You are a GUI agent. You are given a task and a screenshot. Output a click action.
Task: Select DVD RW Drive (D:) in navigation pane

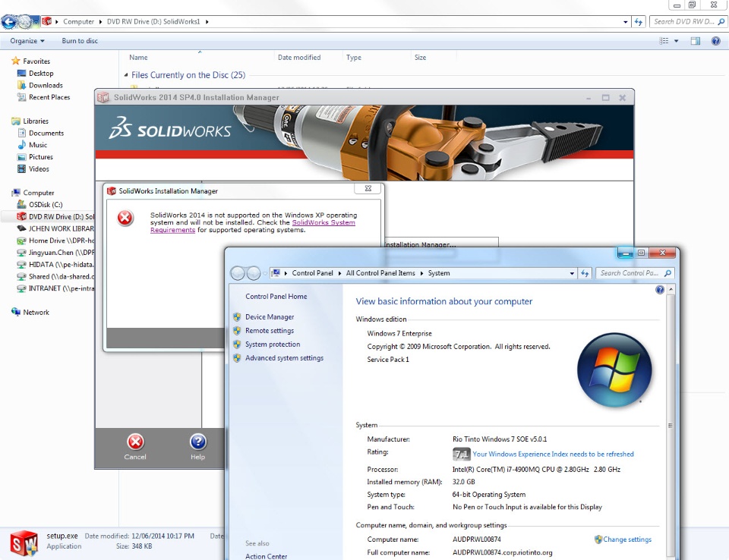point(55,217)
